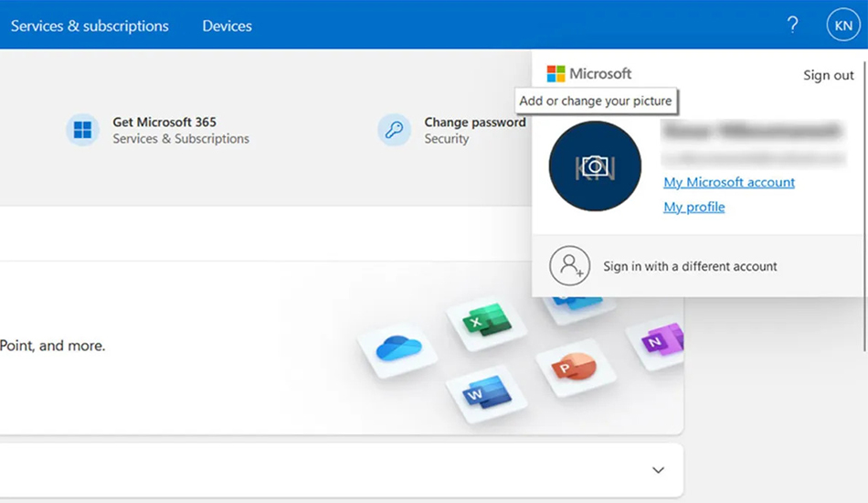Viewport: 868px width, 503px height.
Task: Click the Windows-style Microsoft 365 icon
Action: 82,130
